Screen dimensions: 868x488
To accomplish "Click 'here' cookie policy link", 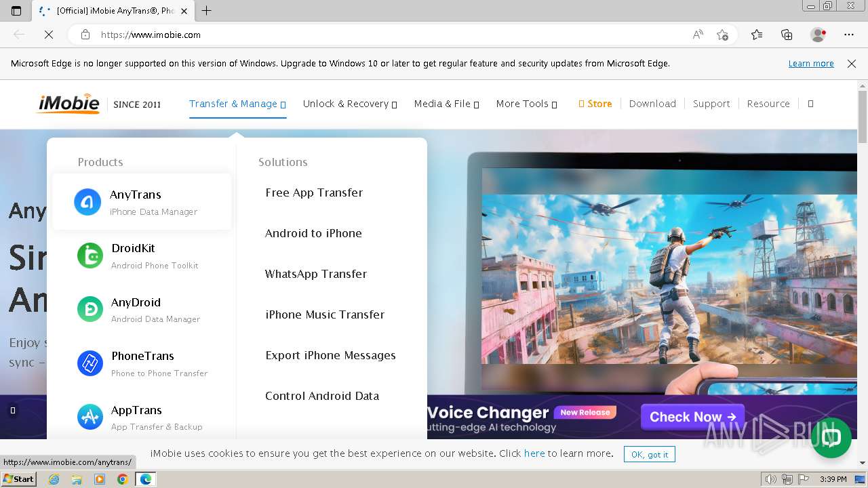I will point(534,453).
